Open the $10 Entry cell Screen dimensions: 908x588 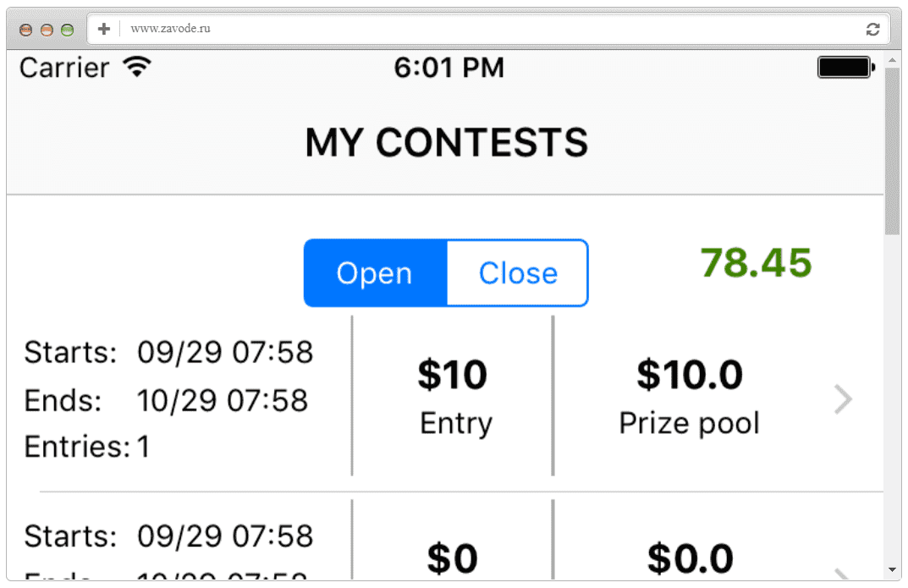pos(453,397)
